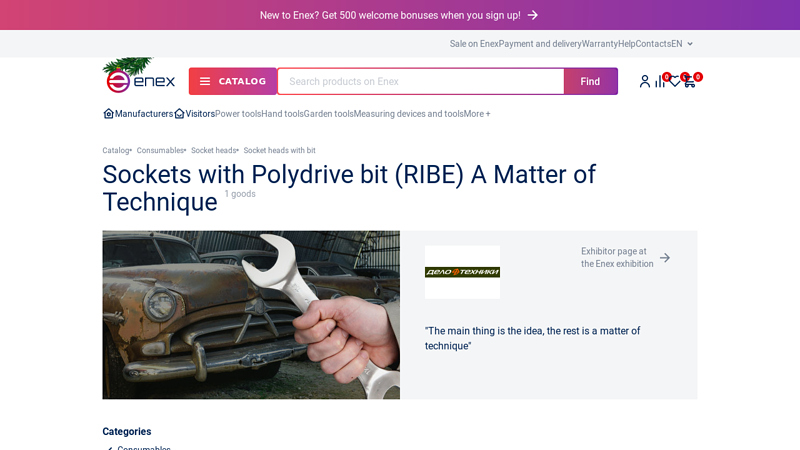Open the Contacts link
Screen dimensions: 800x450
(653, 44)
